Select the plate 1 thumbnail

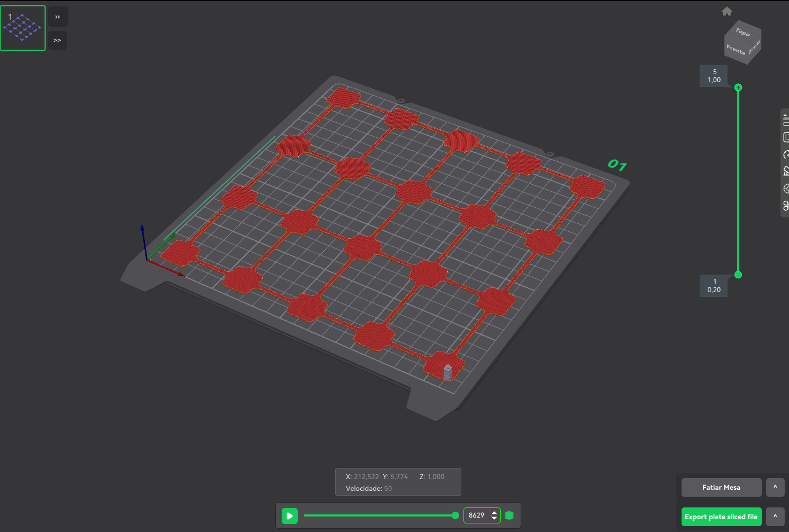coord(23,28)
